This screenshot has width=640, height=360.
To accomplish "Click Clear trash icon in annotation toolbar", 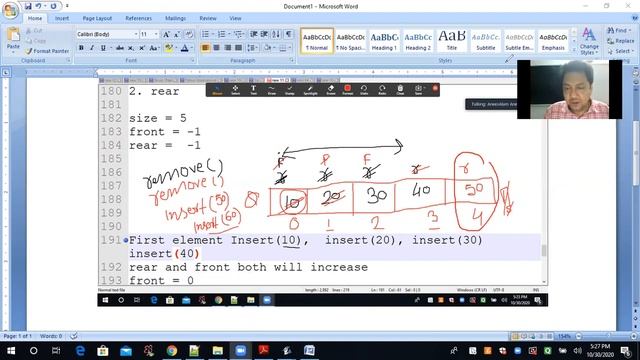I will tap(400, 90).
